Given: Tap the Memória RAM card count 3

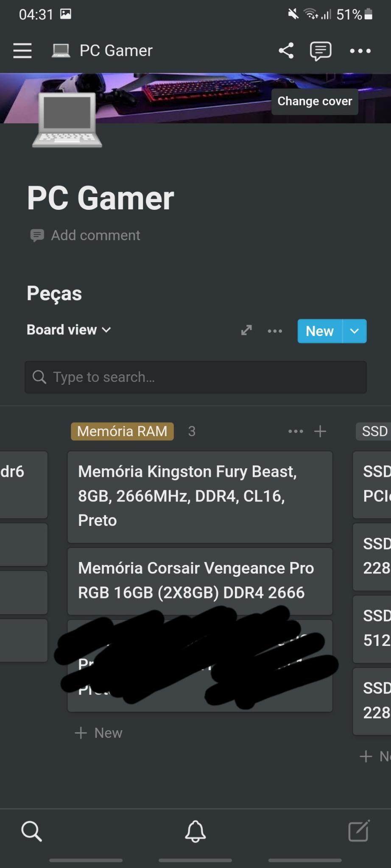Looking at the screenshot, I should coord(192,431).
